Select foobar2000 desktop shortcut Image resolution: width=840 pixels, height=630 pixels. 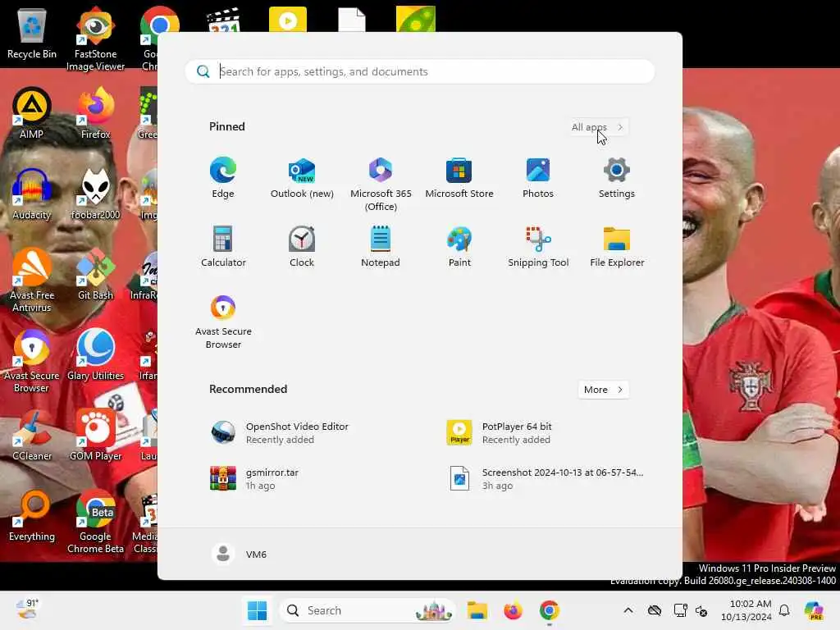(95, 194)
